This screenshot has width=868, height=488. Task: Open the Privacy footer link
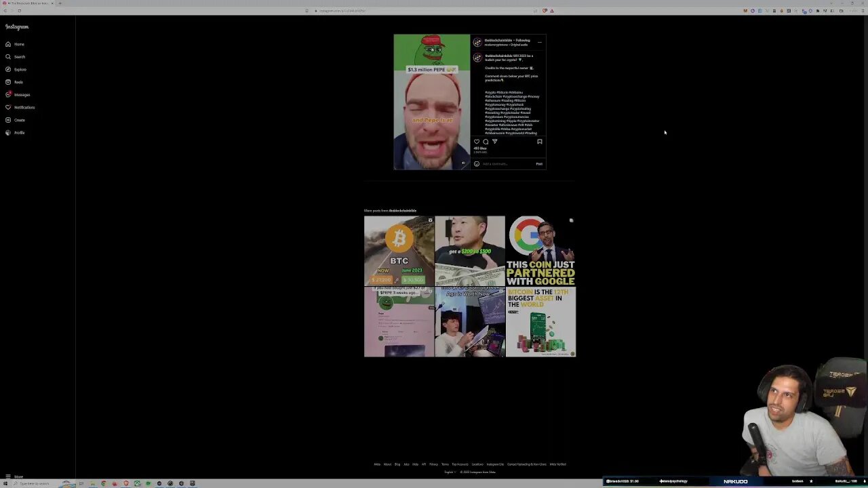click(433, 464)
